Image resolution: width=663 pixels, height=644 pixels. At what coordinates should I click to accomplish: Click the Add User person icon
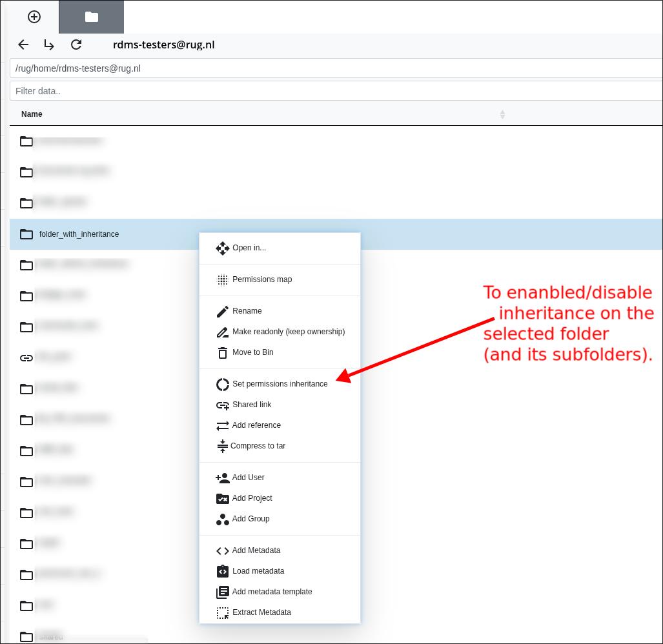[x=223, y=478]
